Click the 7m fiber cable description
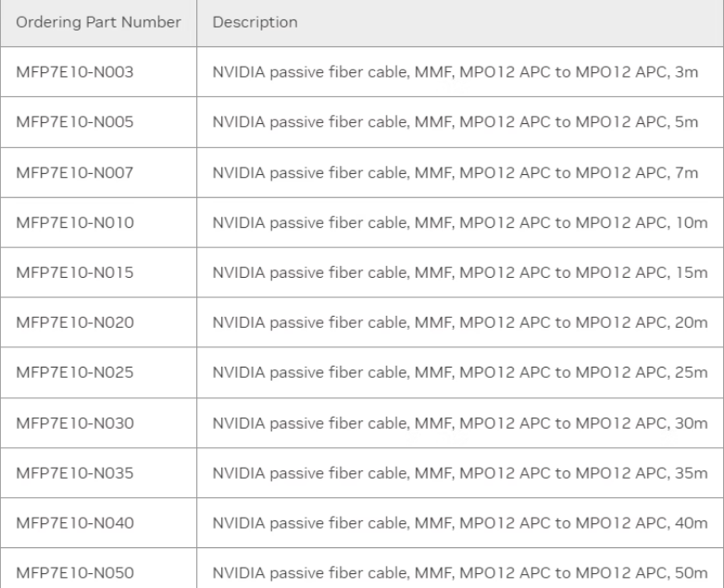Image resolution: width=724 pixels, height=588 pixels. (x=456, y=173)
